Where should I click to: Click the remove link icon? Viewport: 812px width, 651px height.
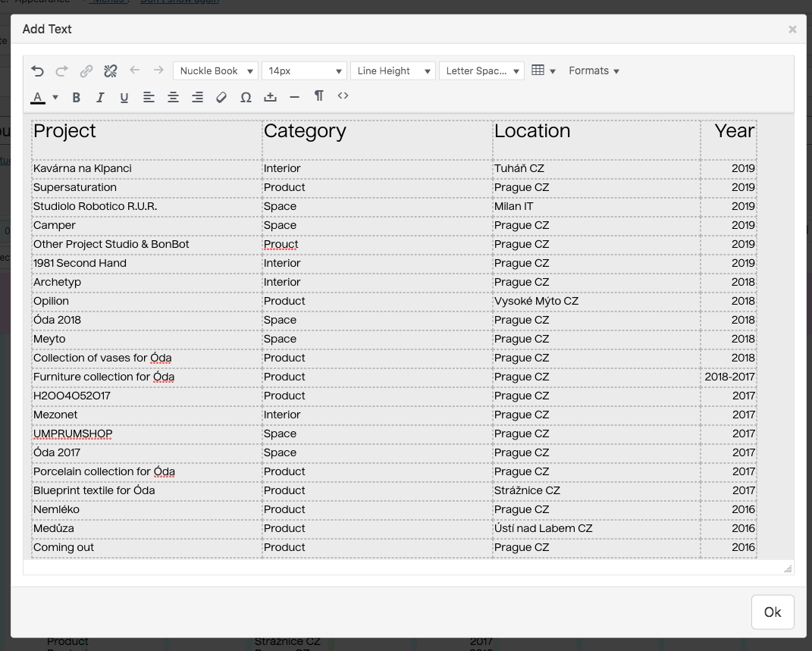tap(111, 71)
